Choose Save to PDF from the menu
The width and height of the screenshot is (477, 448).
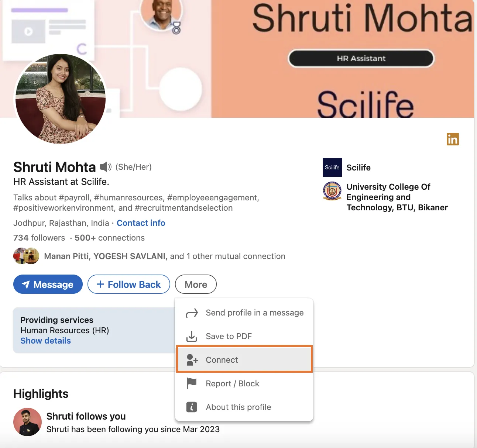[244, 337]
